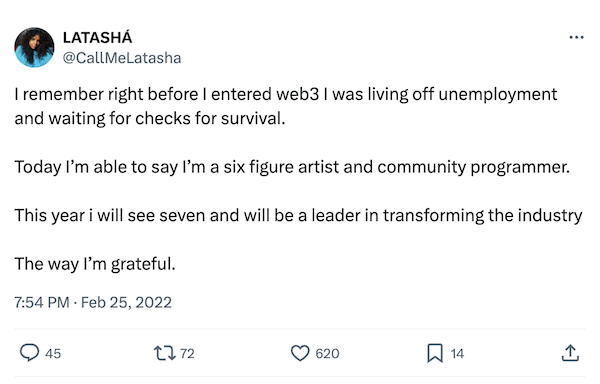
Task: View the 45 replies count
Action: coord(53,353)
